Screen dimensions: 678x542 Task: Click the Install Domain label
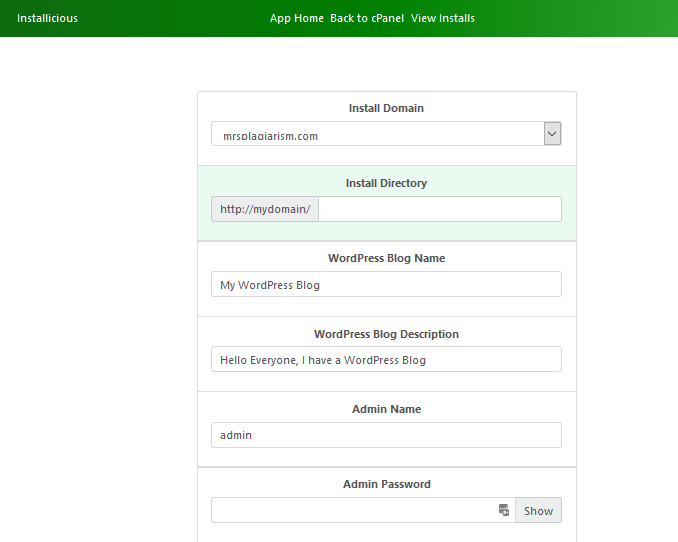pyautogui.click(x=386, y=108)
